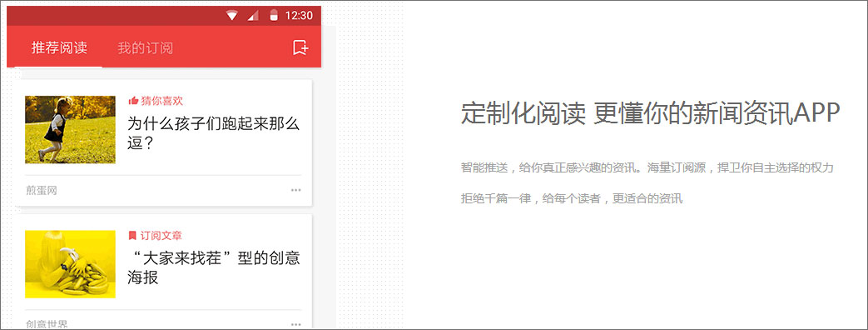
Task: Click the 订阅文章 label
Action: pyautogui.click(x=161, y=236)
